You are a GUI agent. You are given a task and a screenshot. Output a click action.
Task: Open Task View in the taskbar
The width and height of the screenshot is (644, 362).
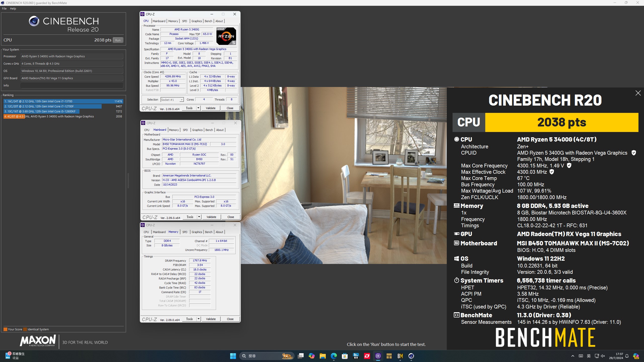tap(300, 356)
